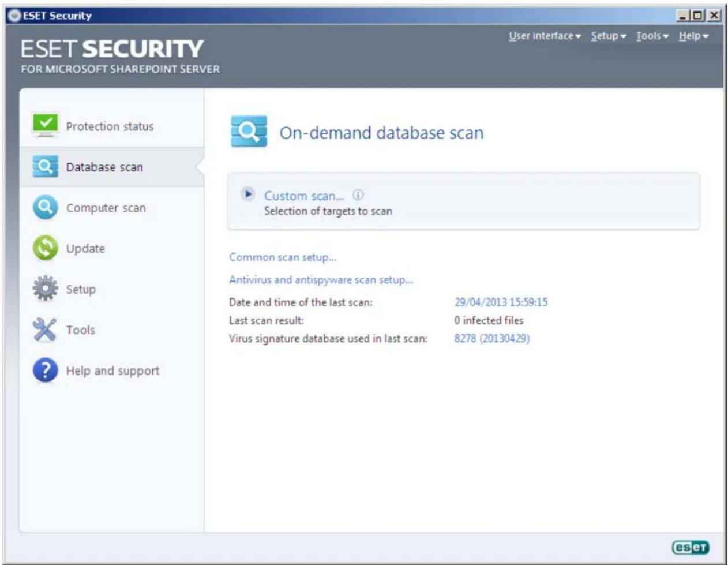Open the Setup label in sidebar
Viewport: 728px width, 565px height.
(81, 290)
